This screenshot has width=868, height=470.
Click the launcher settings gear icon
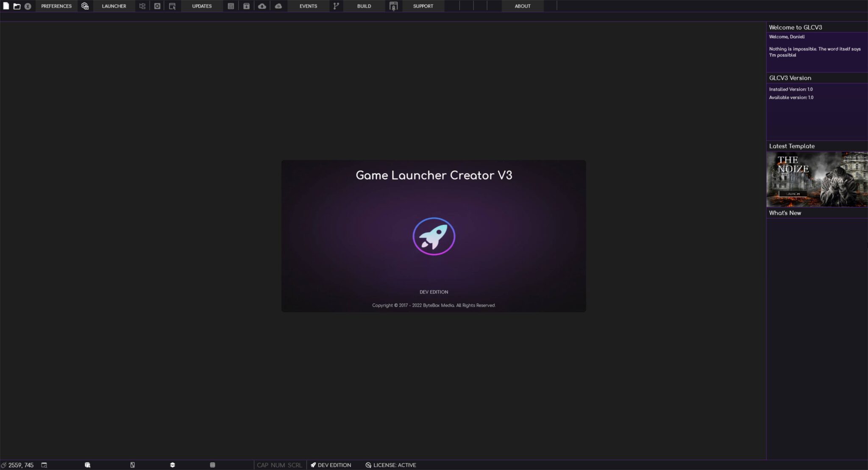coord(84,6)
